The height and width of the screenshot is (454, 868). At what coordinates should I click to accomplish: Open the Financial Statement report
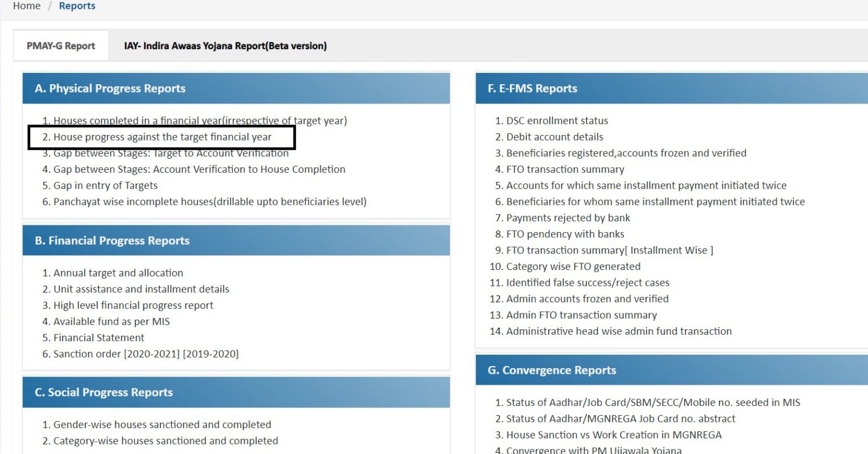tap(99, 338)
